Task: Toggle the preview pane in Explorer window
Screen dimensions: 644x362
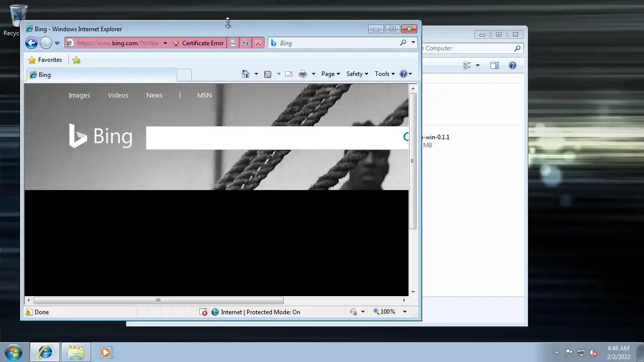Action: [495, 65]
